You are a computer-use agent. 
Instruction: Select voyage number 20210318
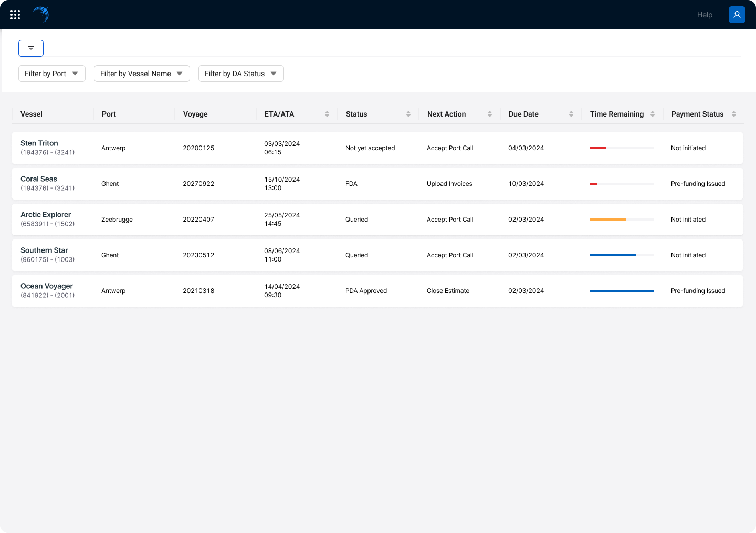coord(198,291)
